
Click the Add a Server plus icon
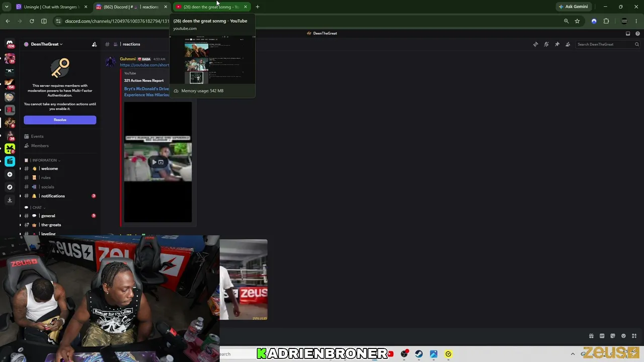(10, 174)
